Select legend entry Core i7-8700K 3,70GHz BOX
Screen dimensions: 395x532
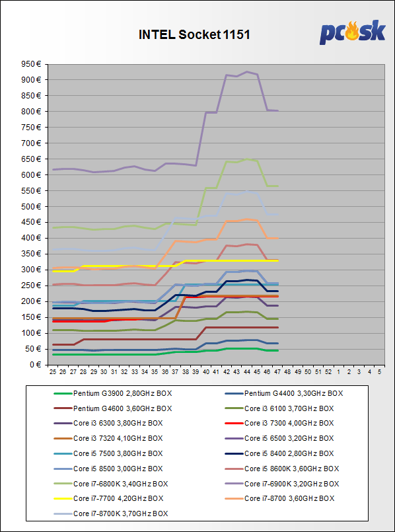(x=111, y=513)
